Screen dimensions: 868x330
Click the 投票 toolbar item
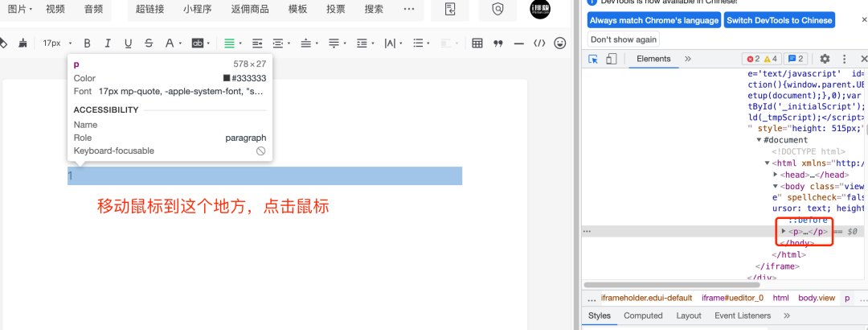[x=336, y=9]
